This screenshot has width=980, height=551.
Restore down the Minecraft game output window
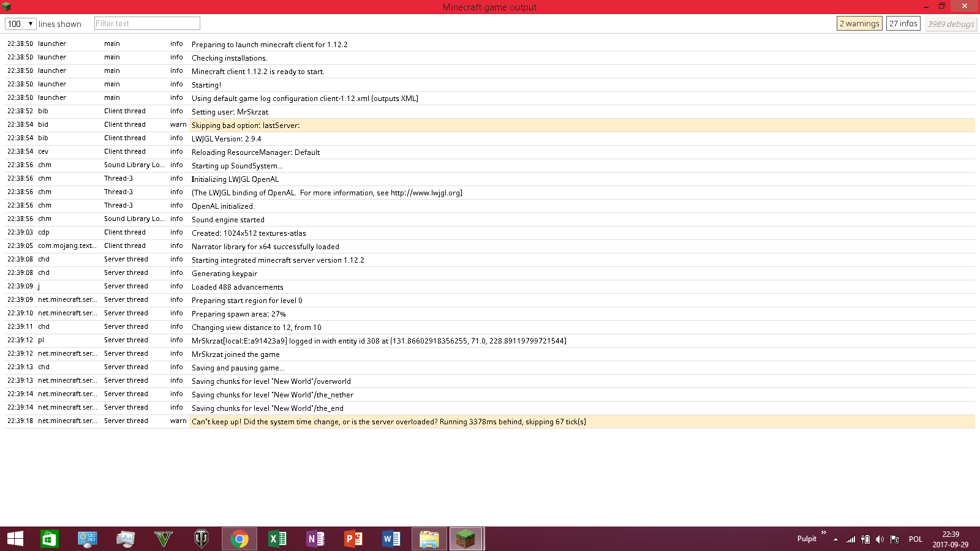(x=942, y=7)
